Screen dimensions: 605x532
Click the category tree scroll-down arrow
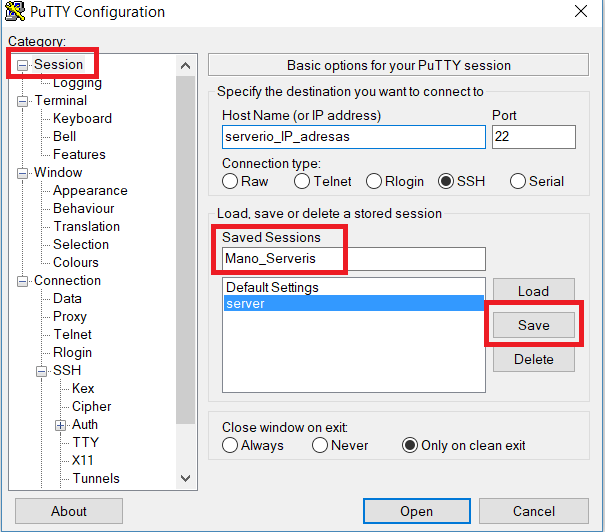[186, 478]
